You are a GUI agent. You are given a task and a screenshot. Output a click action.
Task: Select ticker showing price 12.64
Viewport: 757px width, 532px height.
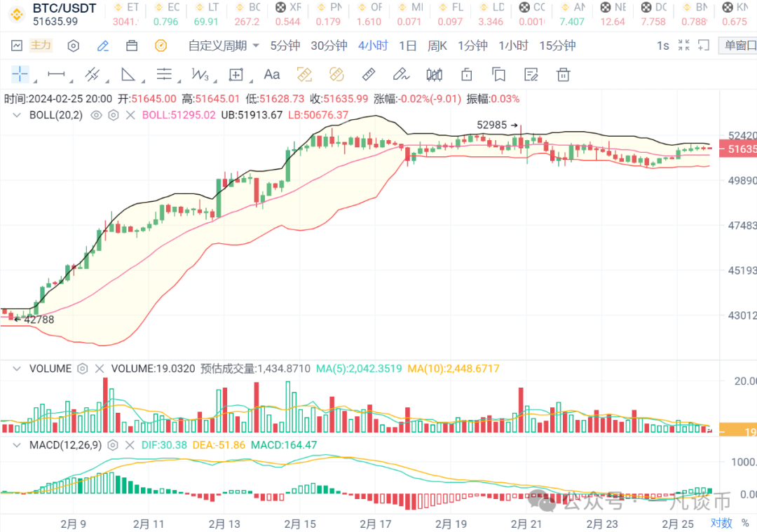[613, 15]
